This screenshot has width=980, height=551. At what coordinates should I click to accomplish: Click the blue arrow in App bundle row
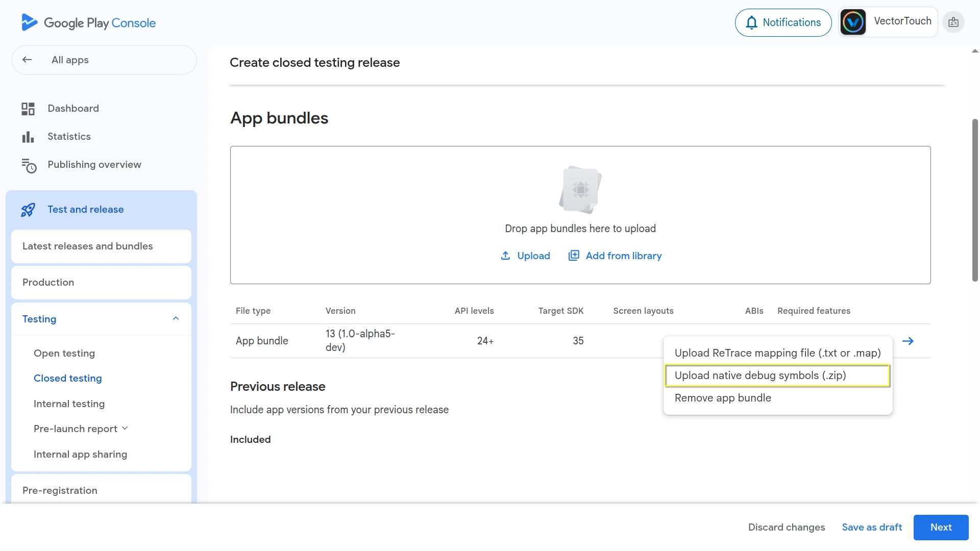pos(908,341)
